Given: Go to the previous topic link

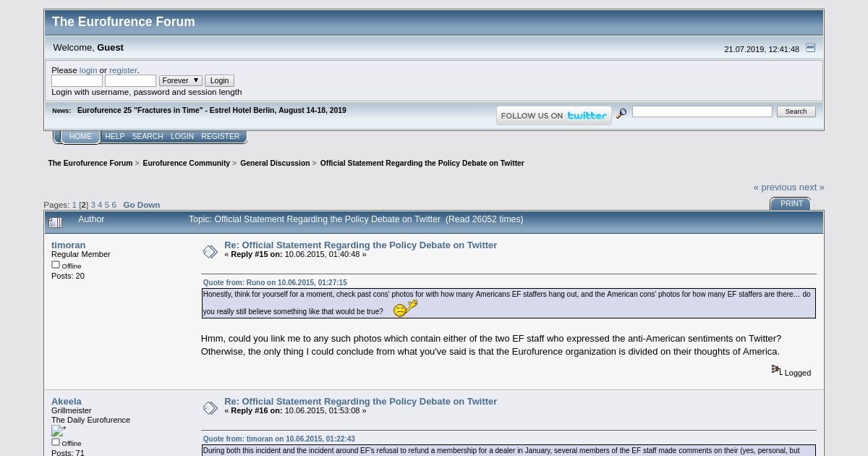Looking at the screenshot, I should (x=775, y=187).
